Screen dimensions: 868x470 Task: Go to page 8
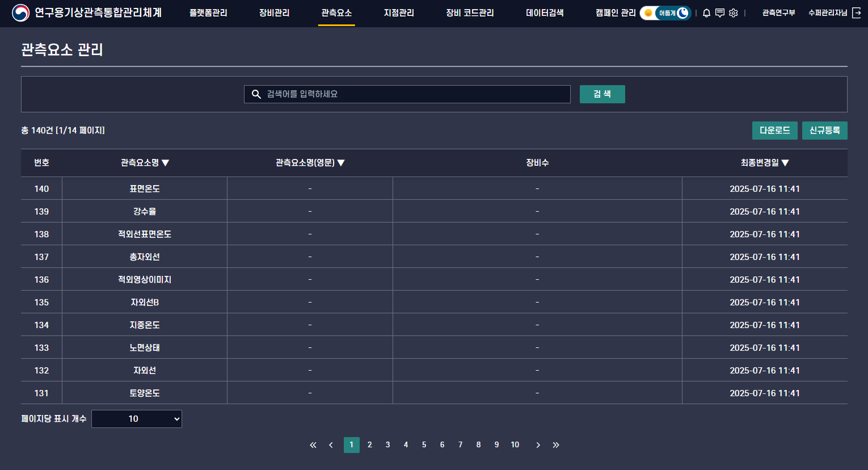click(x=479, y=445)
